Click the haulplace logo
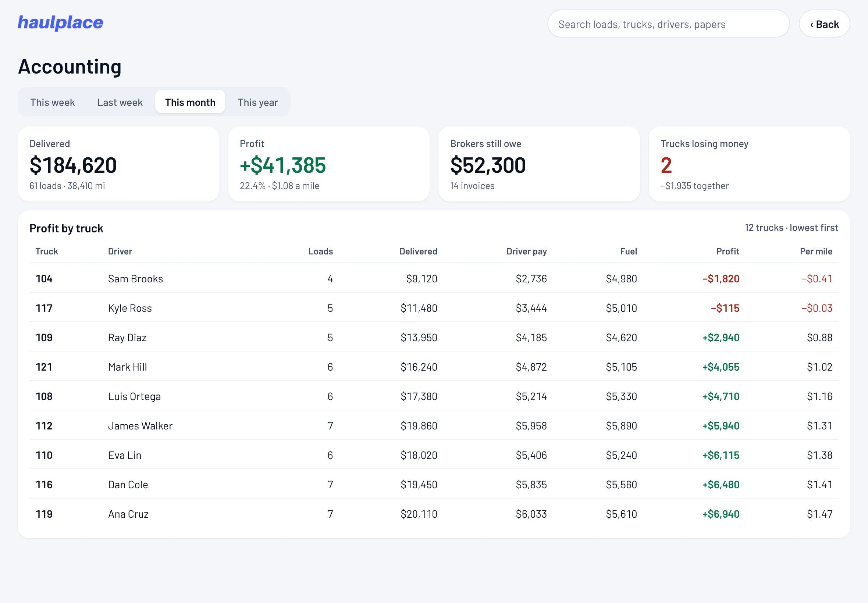This screenshot has height=603, width=868. (60, 23)
